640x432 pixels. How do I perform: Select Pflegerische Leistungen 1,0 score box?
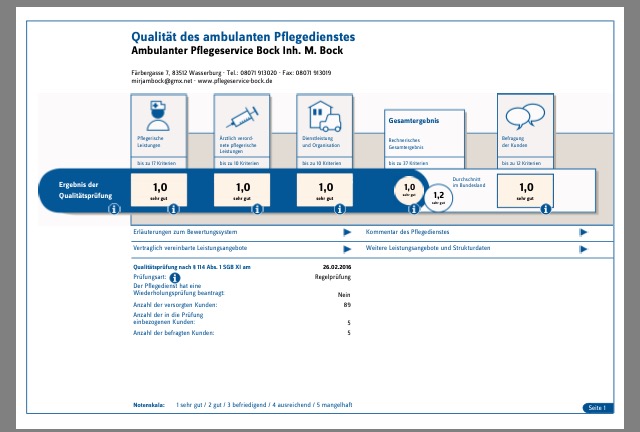tap(159, 190)
